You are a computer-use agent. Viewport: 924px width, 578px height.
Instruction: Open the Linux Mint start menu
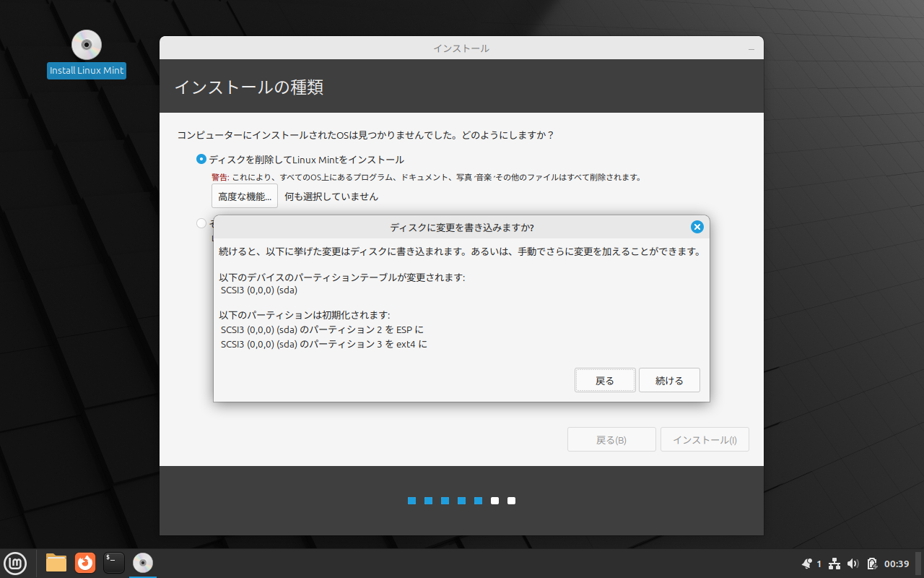coord(15,563)
